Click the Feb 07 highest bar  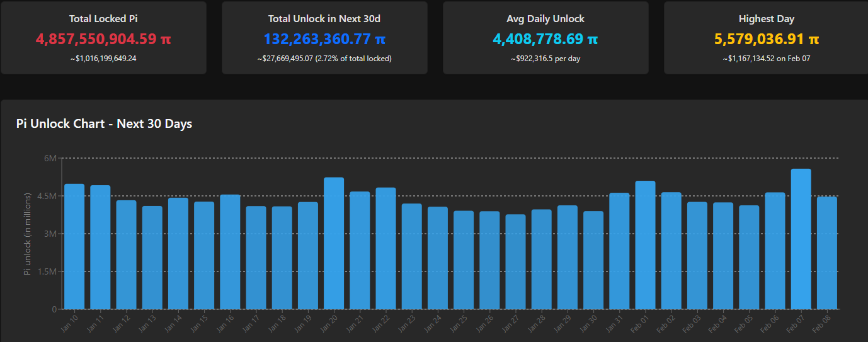click(801, 239)
